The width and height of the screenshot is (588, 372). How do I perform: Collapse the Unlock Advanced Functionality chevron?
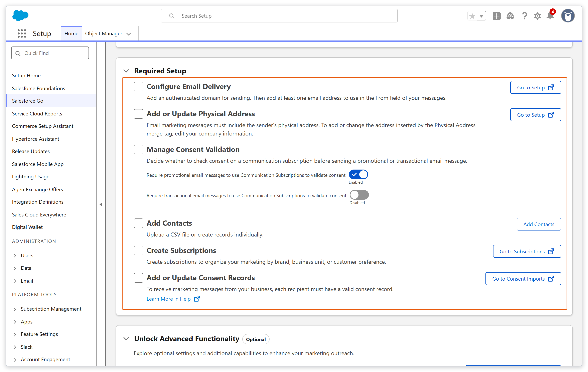click(126, 339)
